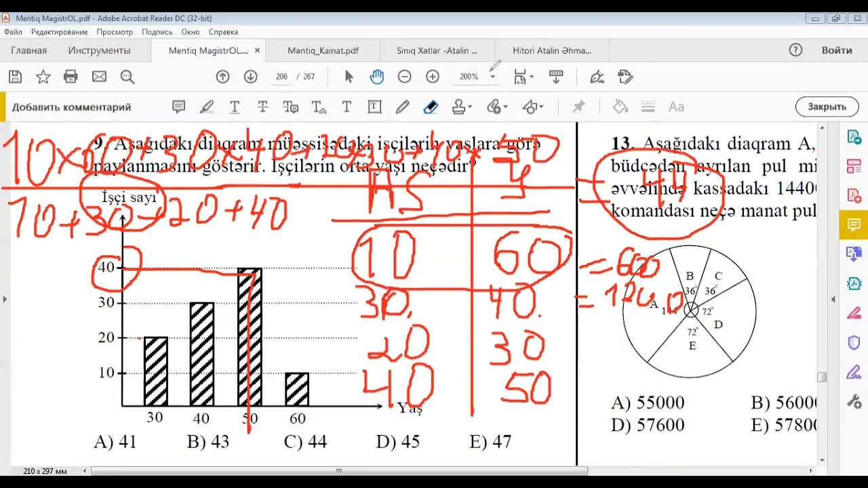868x488 pixels.
Task: Open the Редактирование menu
Action: pyautogui.click(x=60, y=32)
